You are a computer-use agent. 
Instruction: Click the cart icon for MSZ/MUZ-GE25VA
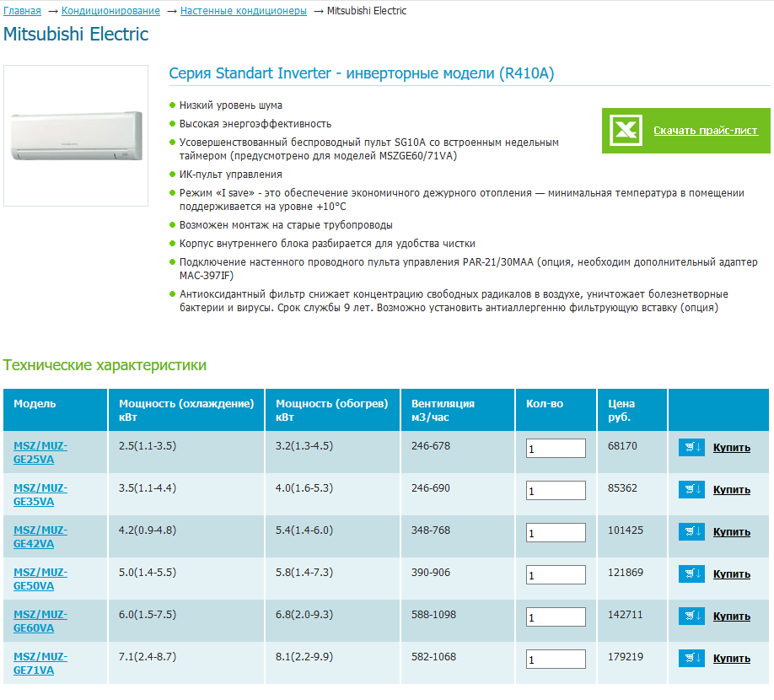click(x=691, y=447)
